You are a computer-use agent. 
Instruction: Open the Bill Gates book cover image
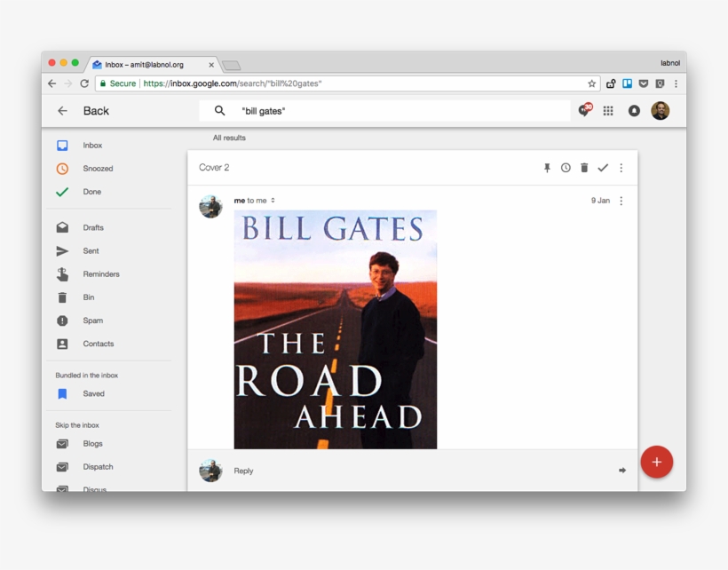coord(336,329)
